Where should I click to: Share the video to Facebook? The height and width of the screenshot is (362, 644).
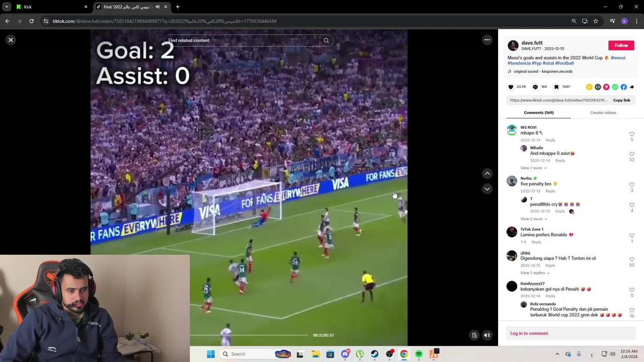pyautogui.click(x=623, y=87)
